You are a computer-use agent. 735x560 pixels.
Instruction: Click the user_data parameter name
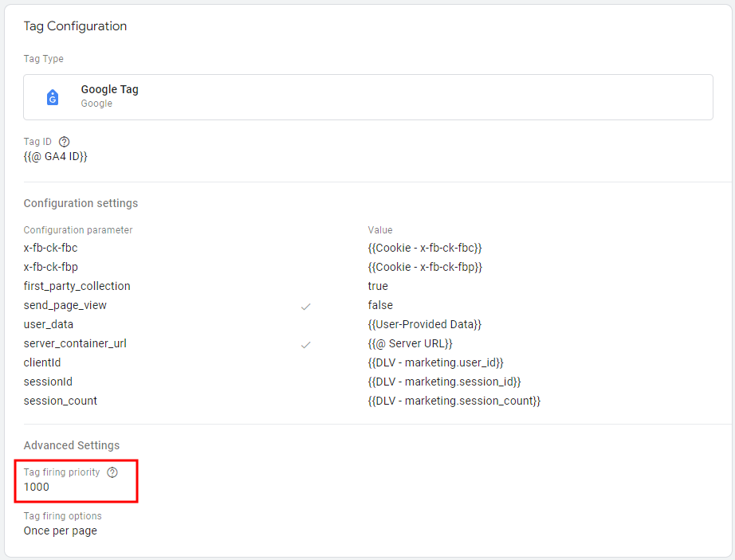point(49,324)
